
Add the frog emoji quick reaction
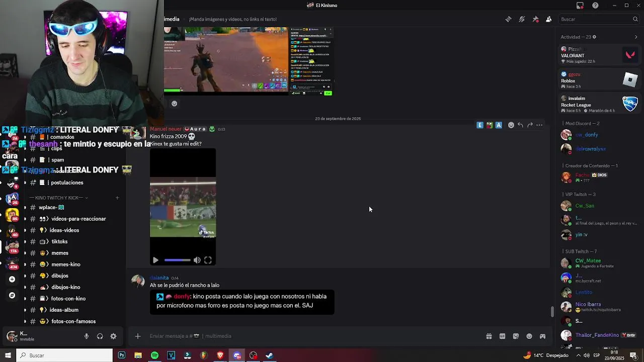[489, 125]
